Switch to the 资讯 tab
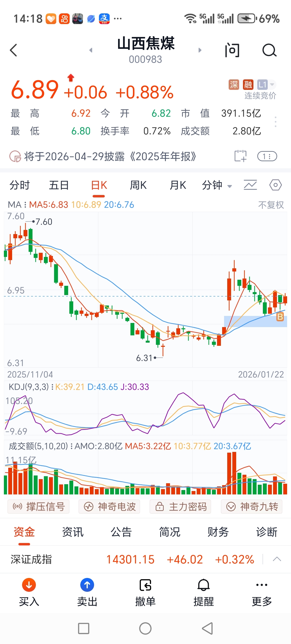291x644 pixels. click(73, 532)
